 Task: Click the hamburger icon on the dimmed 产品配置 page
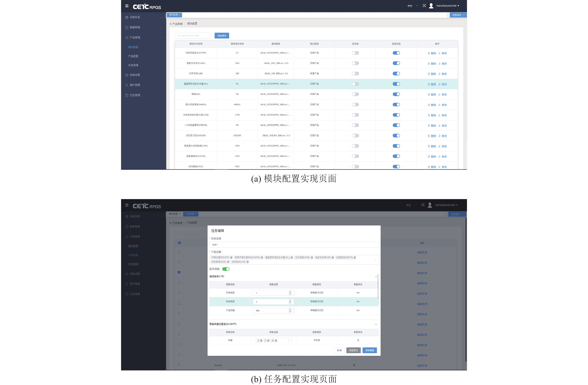pos(127,205)
